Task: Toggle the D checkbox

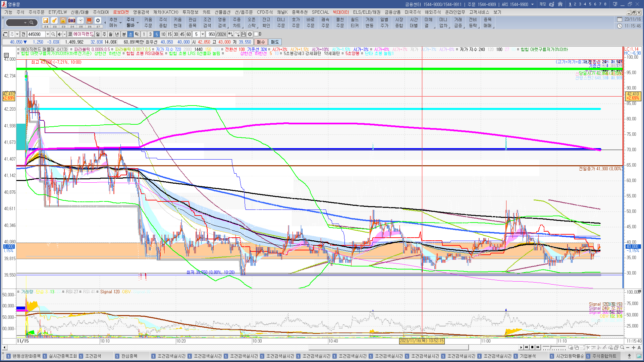Action: click(256, 34)
